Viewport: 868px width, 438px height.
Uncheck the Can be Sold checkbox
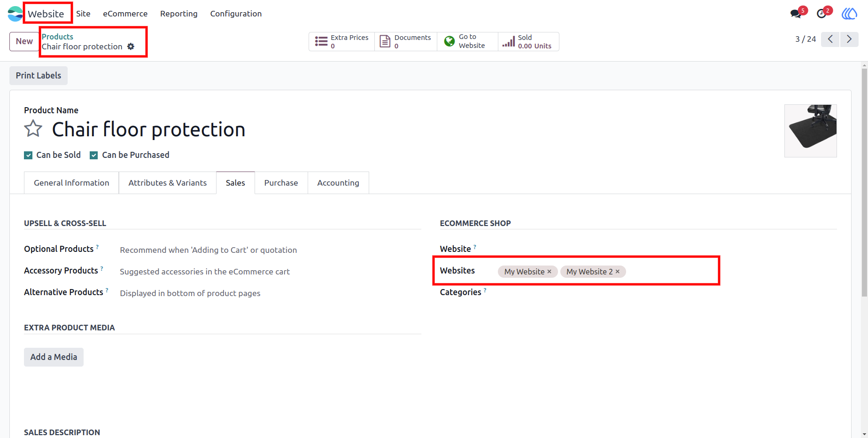point(28,155)
